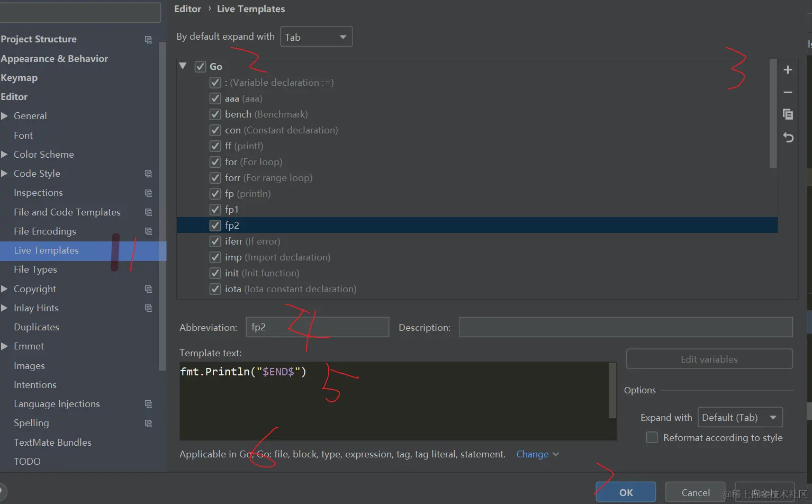Click the icon beside Language Injections

[x=148, y=404]
